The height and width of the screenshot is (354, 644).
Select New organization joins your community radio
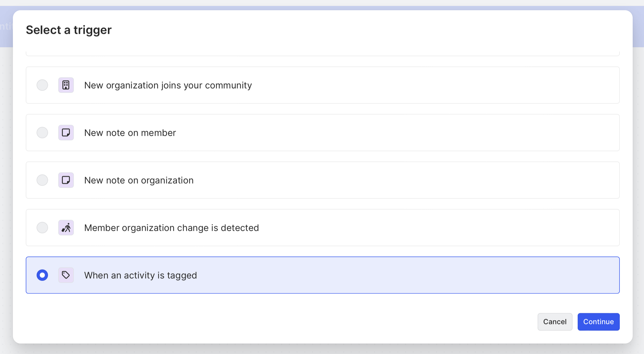(x=42, y=85)
